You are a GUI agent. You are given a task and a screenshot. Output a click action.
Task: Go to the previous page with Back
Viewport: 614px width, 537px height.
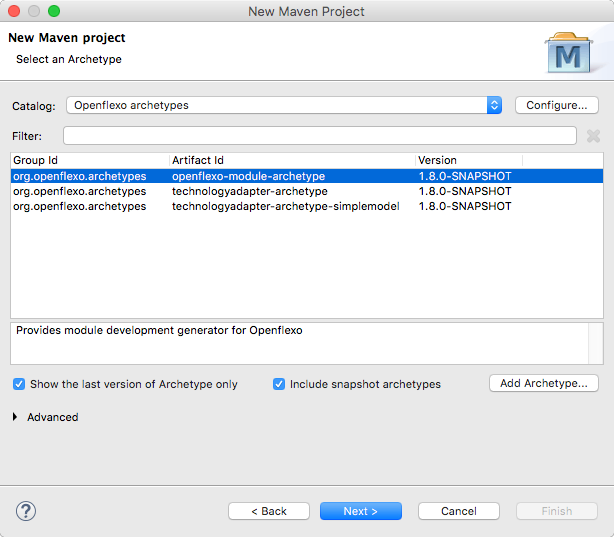coord(269,511)
